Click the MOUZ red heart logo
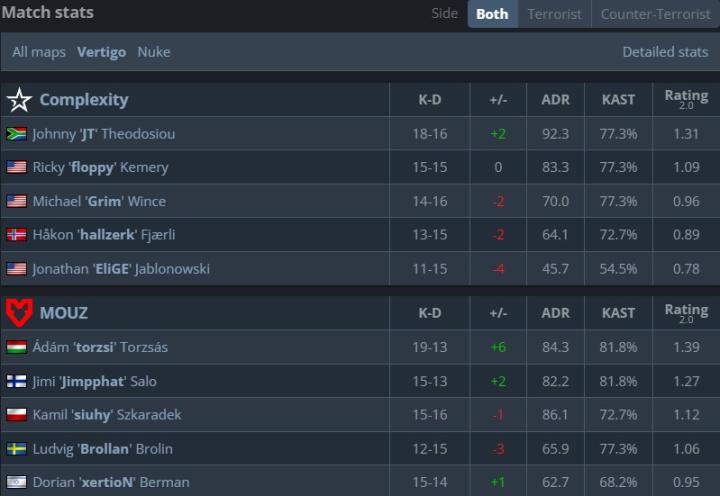This screenshot has height=496, width=720. tap(19, 313)
